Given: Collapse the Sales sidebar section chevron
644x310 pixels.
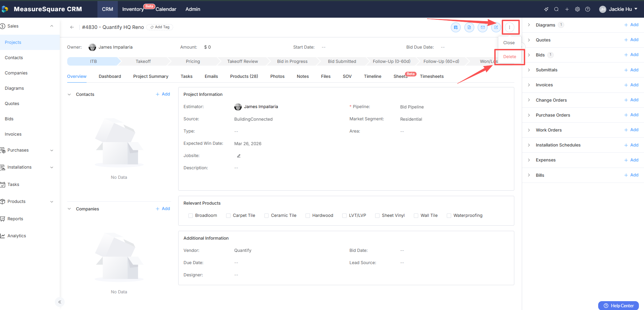Looking at the screenshot, I should (x=52, y=26).
